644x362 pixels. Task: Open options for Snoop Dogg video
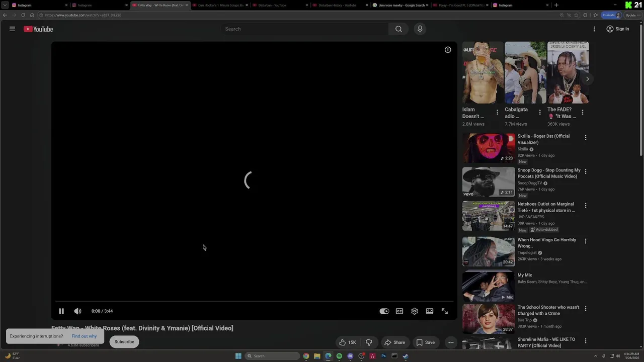pyautogui.click(x=585, y=171)
